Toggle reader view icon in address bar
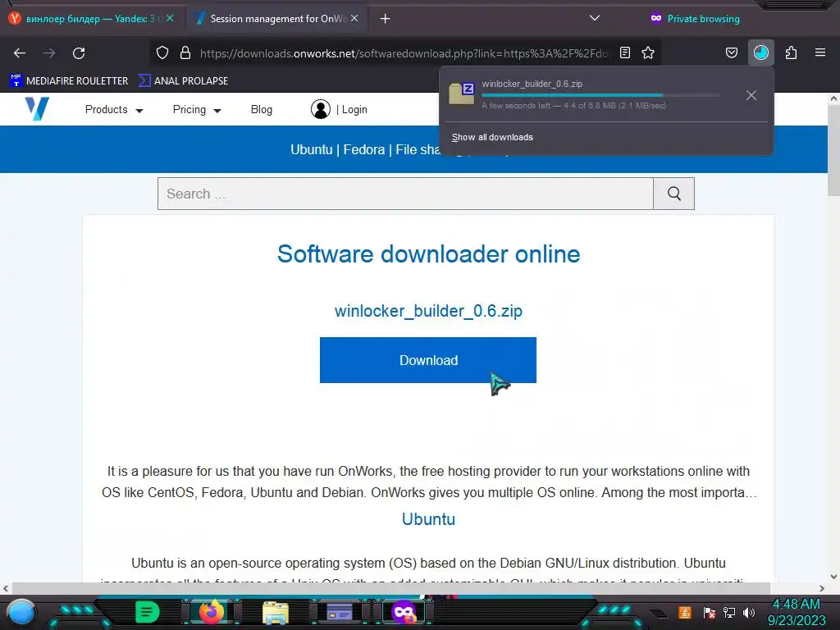 [x=624, y=52]
